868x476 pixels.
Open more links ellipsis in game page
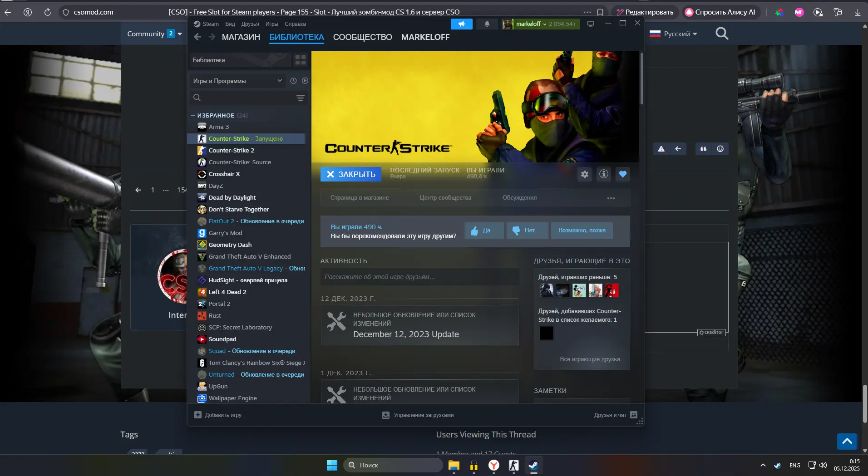coord(611,198)
